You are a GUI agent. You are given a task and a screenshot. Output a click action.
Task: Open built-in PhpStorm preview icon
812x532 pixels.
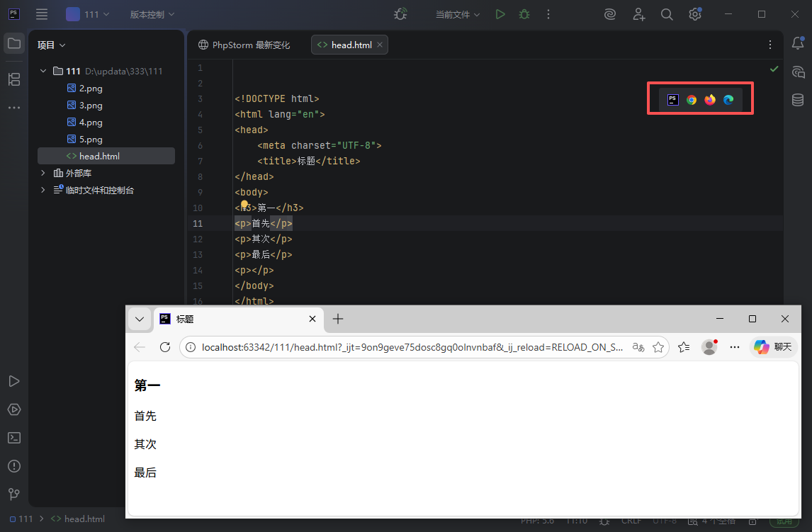point(673,100)
